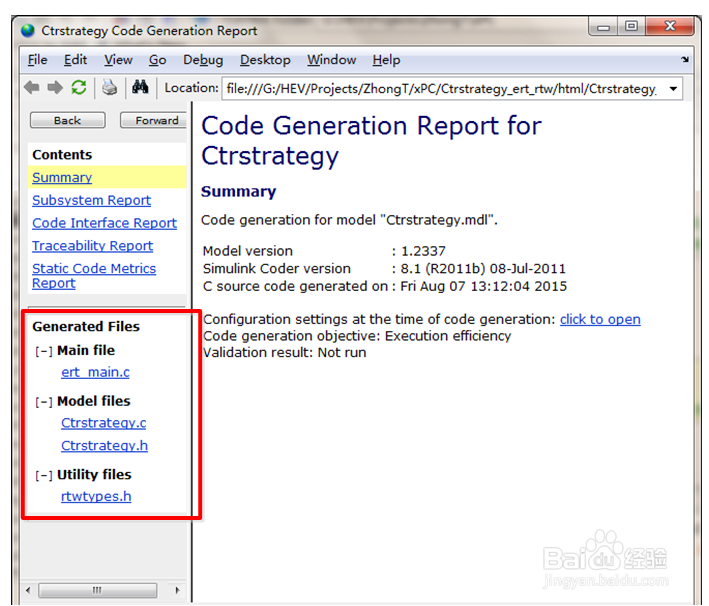Click the 'click to open' configuration link

click(600, 319)
